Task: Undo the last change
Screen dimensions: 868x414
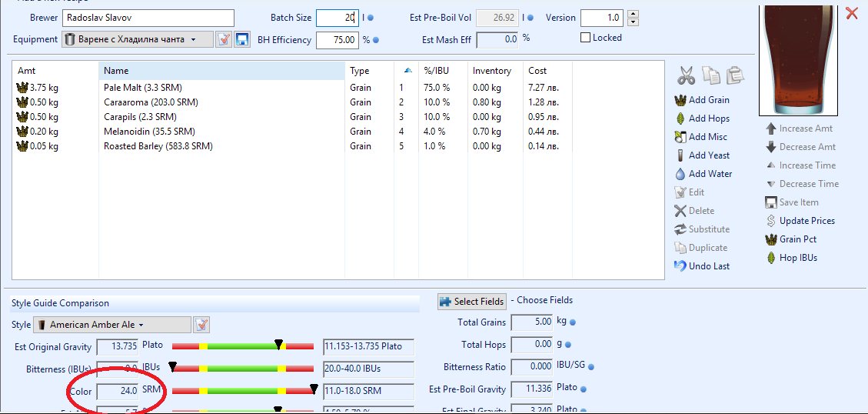Action: 680,266
